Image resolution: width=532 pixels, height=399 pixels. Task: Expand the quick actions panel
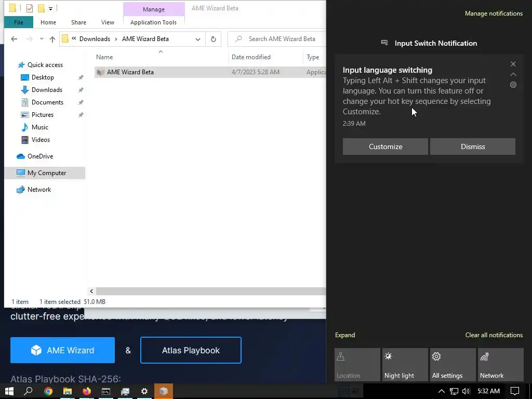(x=345, y=335)
